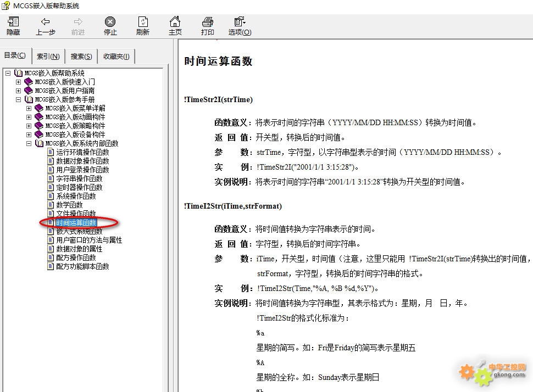Expand the MCGS嵌入版设备构件 node
The image size is (533, 392).
coord(29,135)
